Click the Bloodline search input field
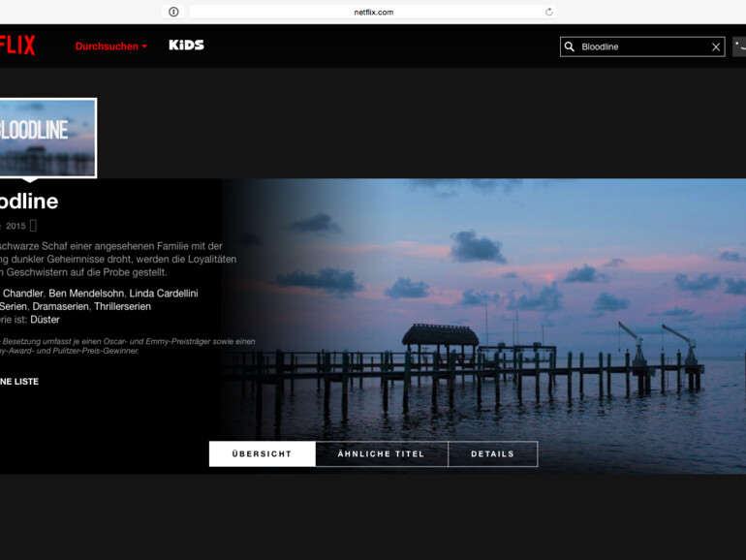The height and width of the screenshot is (560, 746). 642,47
